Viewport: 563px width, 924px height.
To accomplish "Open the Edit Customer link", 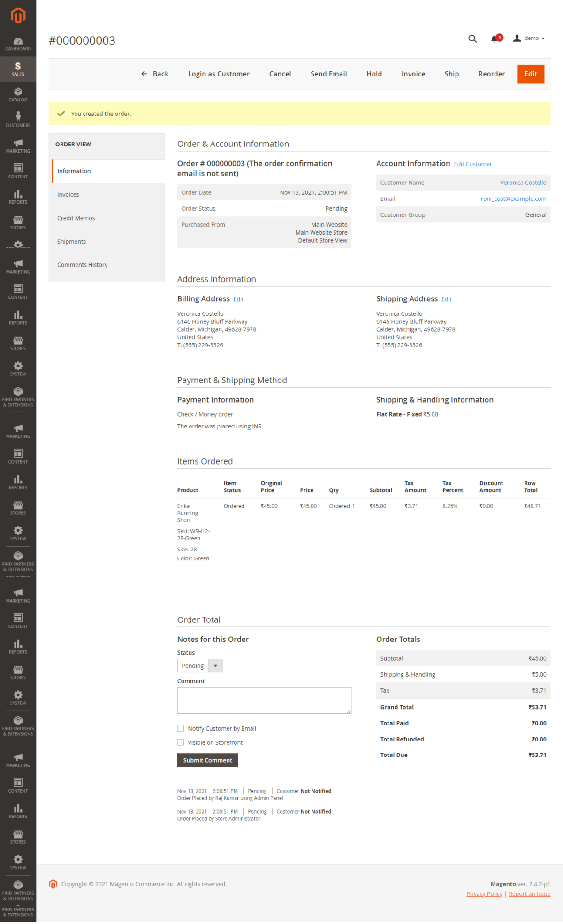I will pos(473,164).
